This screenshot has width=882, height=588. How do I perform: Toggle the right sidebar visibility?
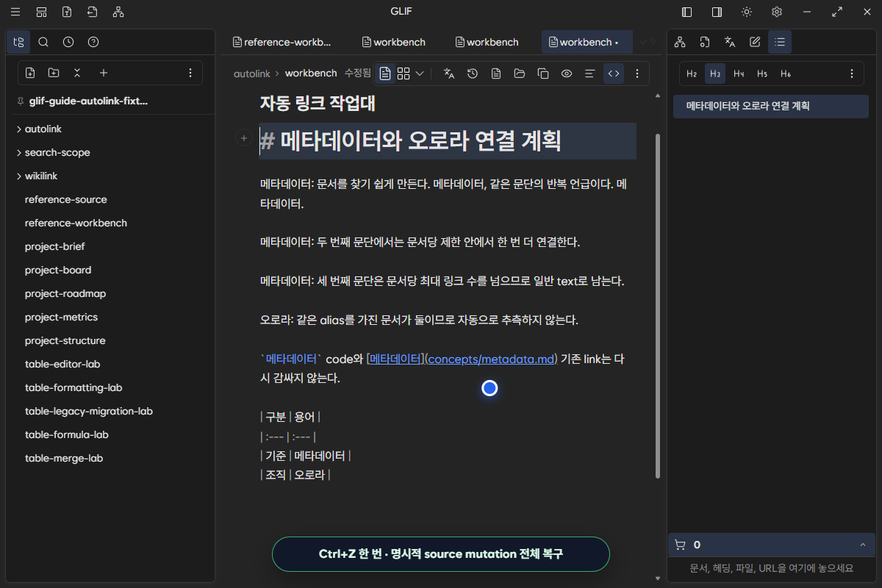pos(717,12)
